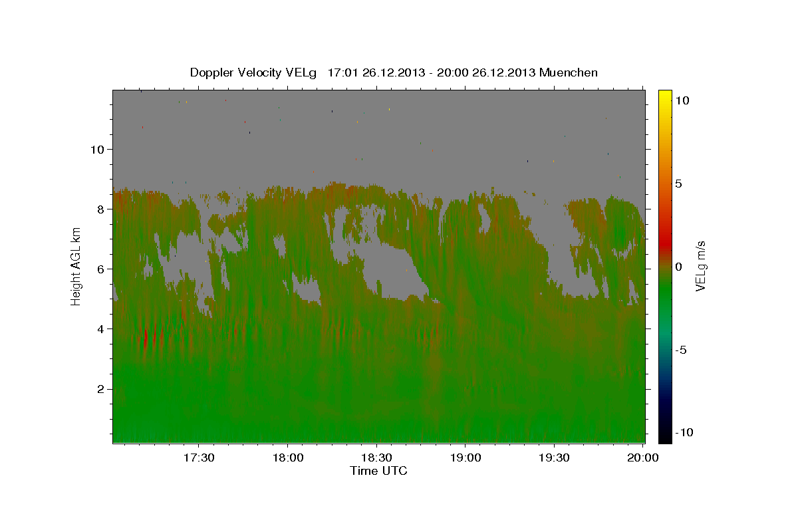Click the 18:00 time tick label
Image resolution: width=798 pixels, height=532 pixels.
tap(287, 458)
